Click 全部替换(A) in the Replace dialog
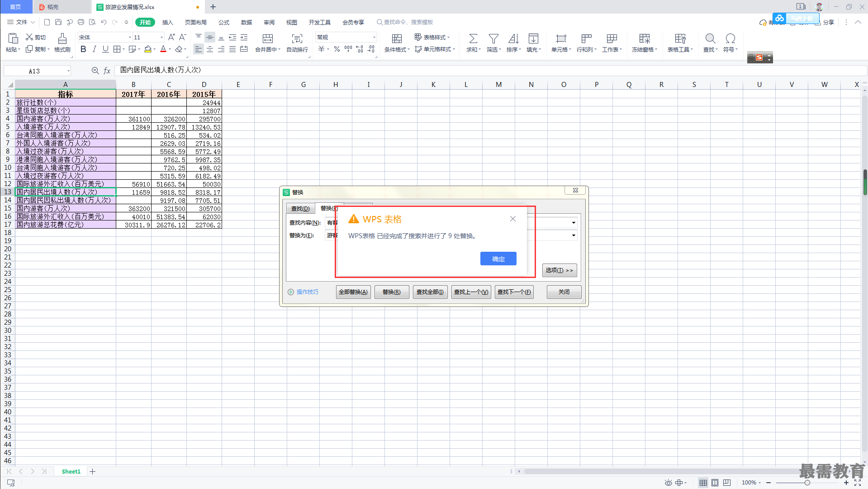The width and height of the screenshot is (868, 489). 353,292
